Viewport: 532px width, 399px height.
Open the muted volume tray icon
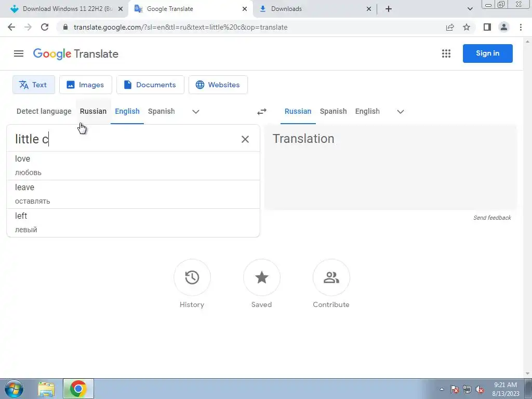480,390
